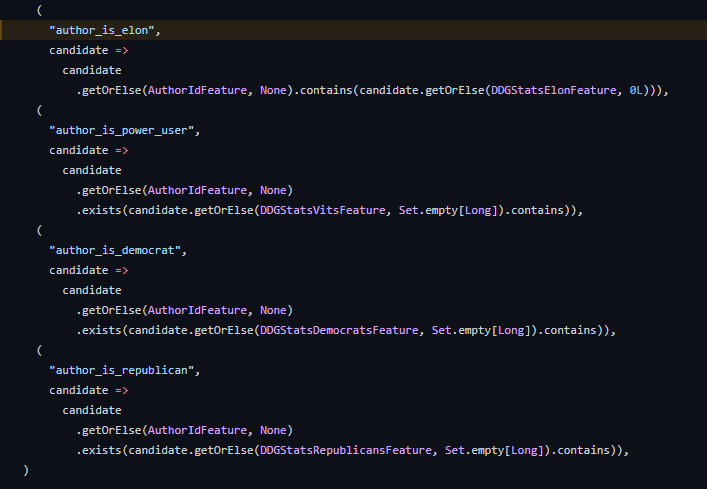Click AuthorIdFeature in the power_user block
The width and height of the screenshot is (707, 489).
pos(197,190)
